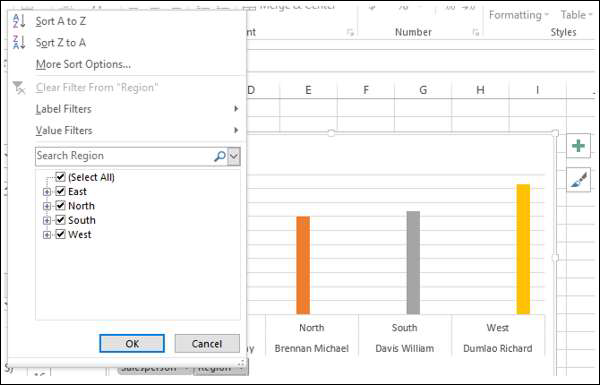Click the filter menu resize grip

coord(241,362)
